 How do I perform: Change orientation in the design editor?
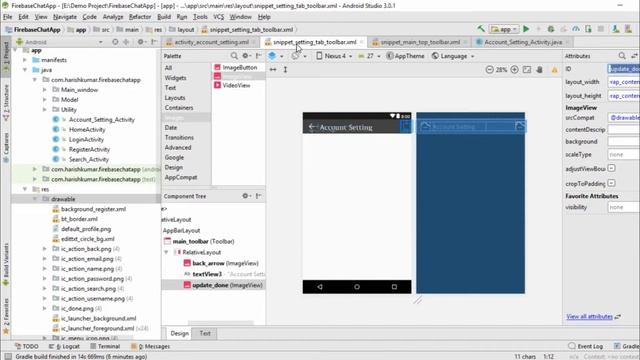point(295,56)
